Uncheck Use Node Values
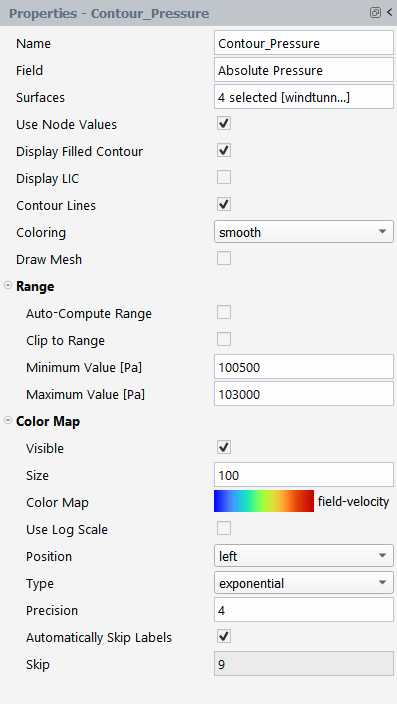397x704 pixels. (224, 123)
